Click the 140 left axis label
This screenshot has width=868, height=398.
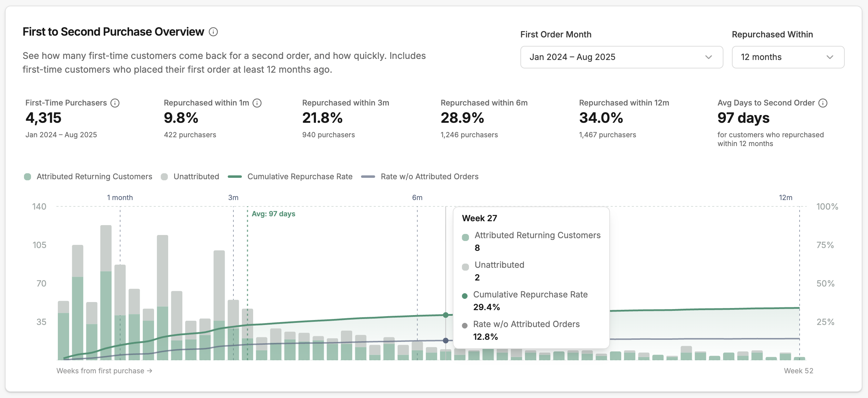click(39, 207)
